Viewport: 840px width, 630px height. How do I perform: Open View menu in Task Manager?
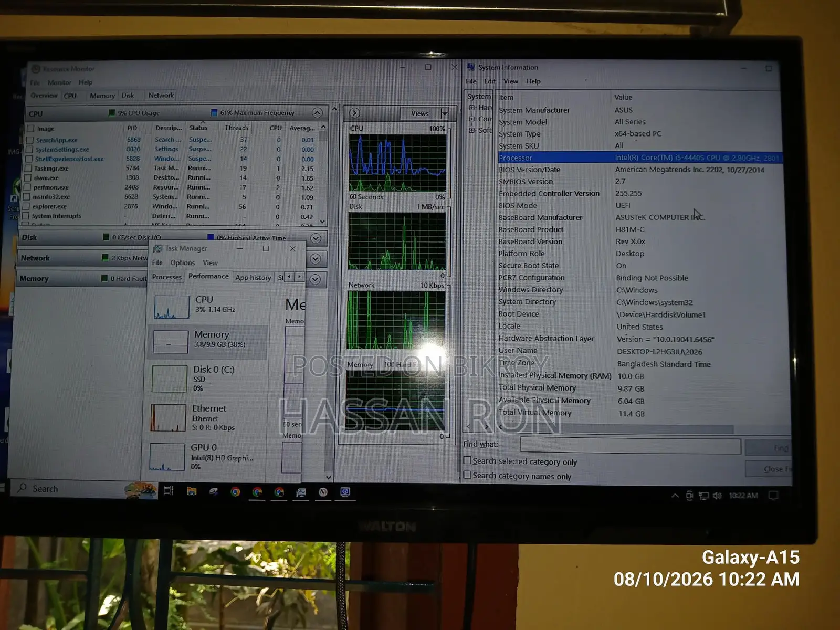click(211, 262)
